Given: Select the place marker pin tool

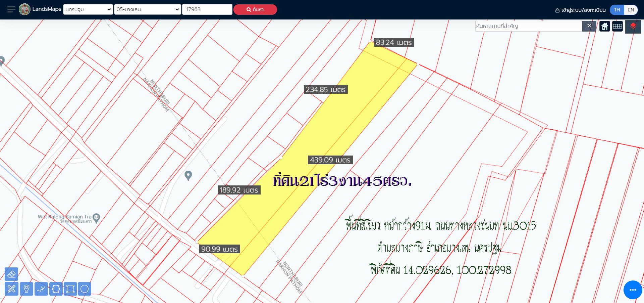Looking at the screenshot, I should 26,289.
